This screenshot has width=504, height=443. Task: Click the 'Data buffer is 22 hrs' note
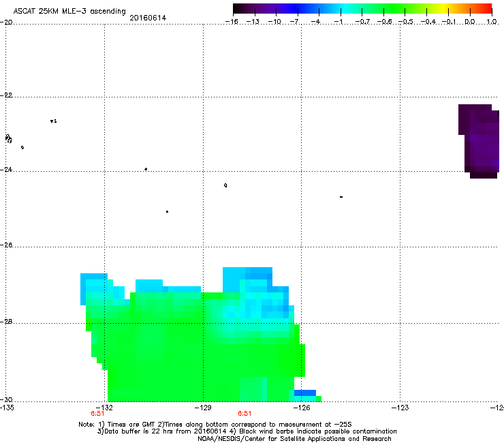(247, 431)
